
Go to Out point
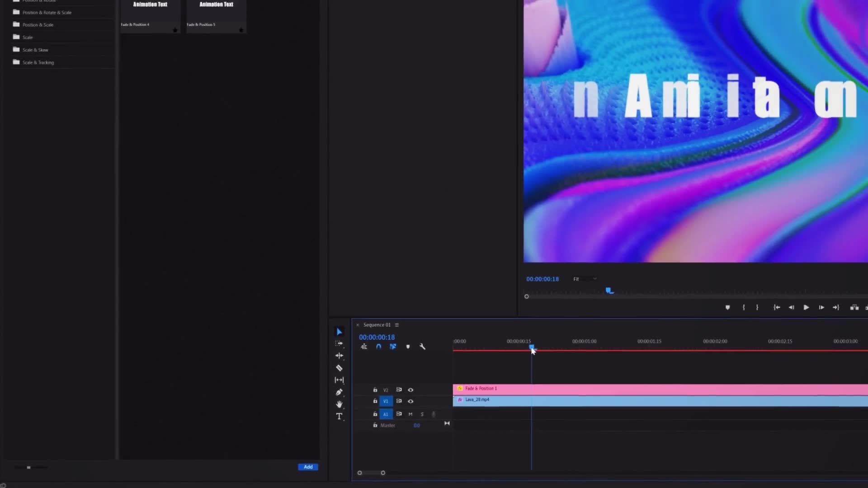(836, 308)
